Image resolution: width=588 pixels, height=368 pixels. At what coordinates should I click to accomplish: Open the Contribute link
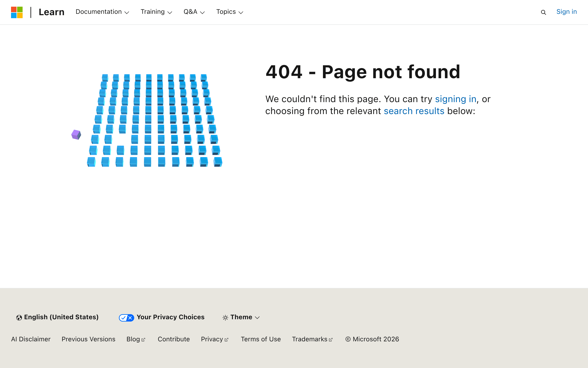(174, 339)
